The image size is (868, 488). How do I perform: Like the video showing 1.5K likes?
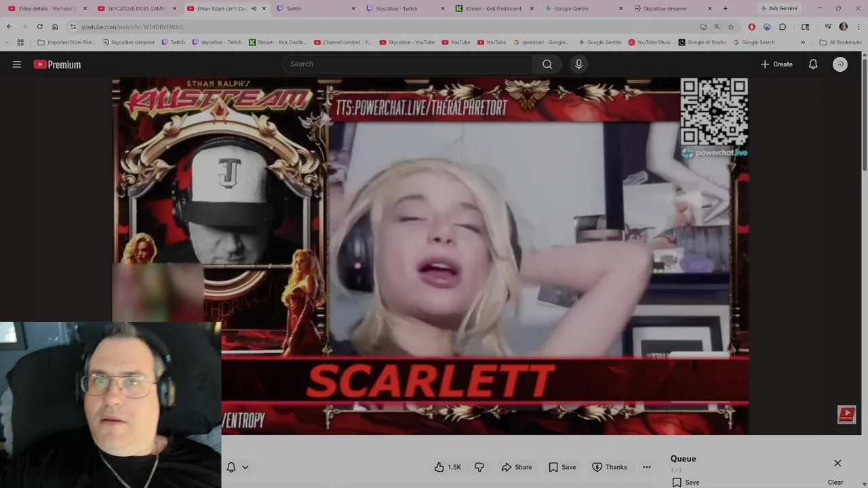pos(448,467)
